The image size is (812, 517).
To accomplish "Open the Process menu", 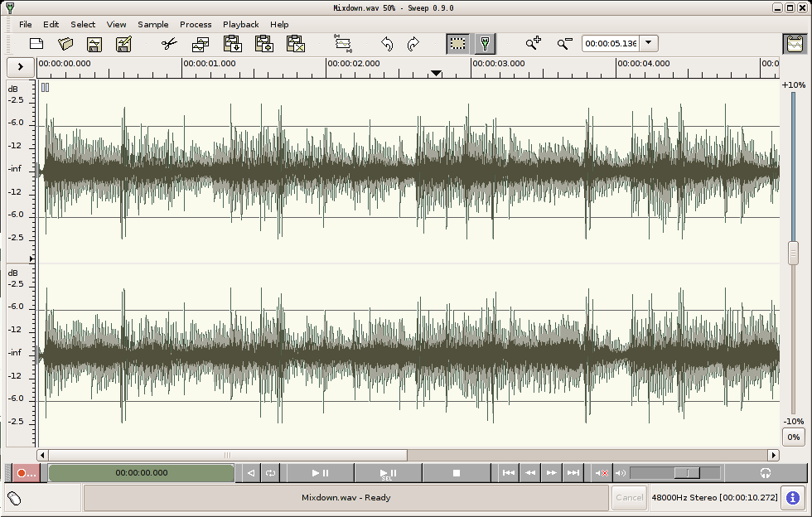I will coord(196,24).
